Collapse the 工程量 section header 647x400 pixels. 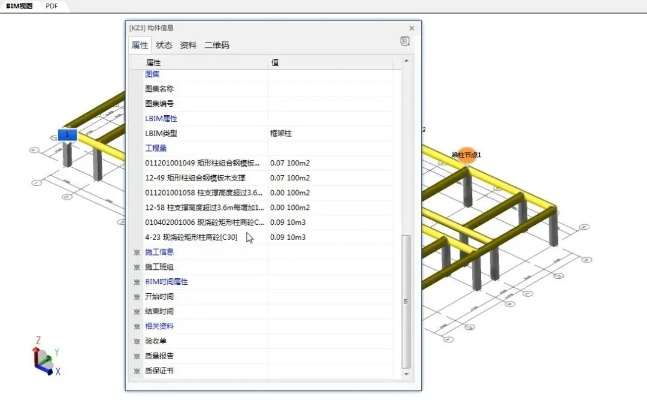(x=155, y=147)
